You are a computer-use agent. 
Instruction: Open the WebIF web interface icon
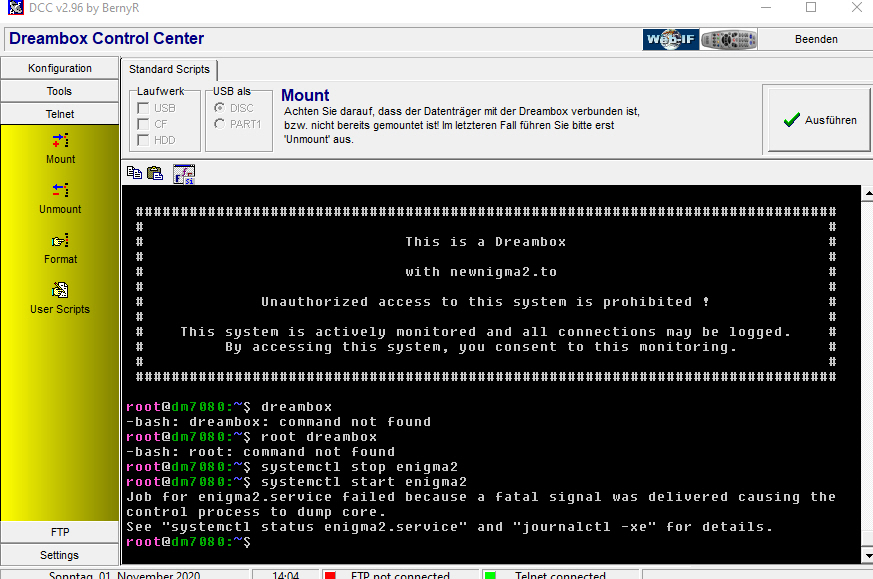(671, 40)
